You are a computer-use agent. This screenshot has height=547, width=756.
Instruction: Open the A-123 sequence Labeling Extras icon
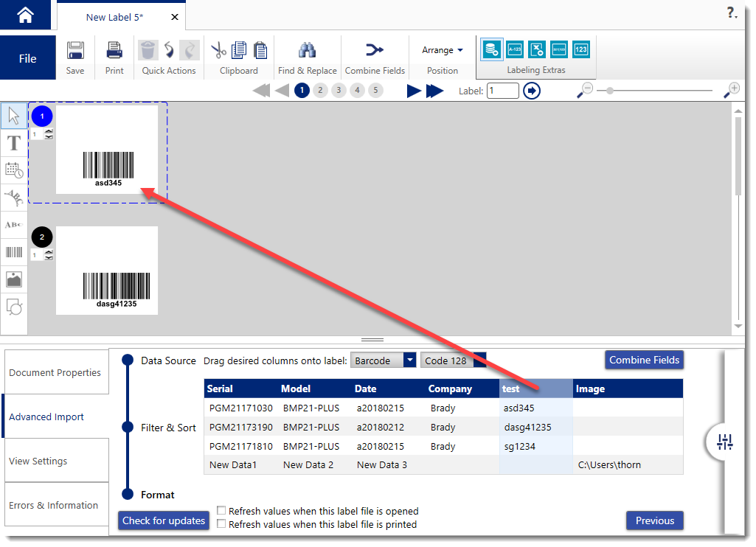[515, 49]
